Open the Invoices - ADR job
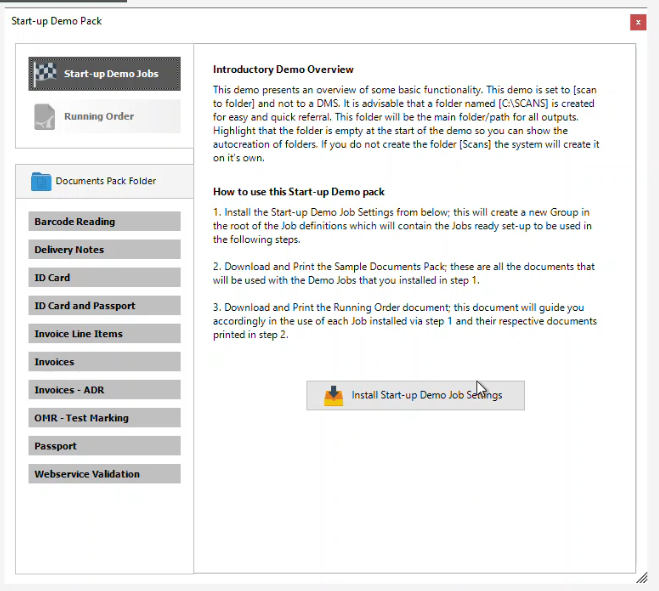Image resolution: width=659 pixels, height=591 pixels. (104, 389)
